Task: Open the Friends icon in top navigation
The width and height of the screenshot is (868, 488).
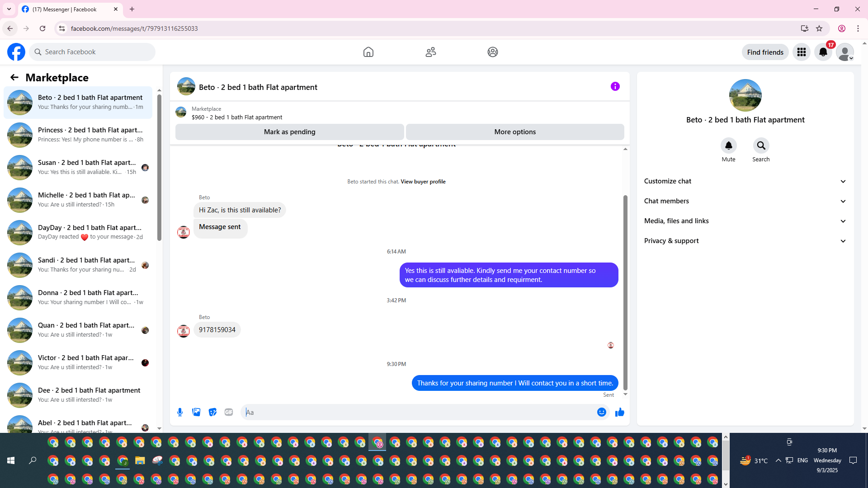Action: coord(431,52)
